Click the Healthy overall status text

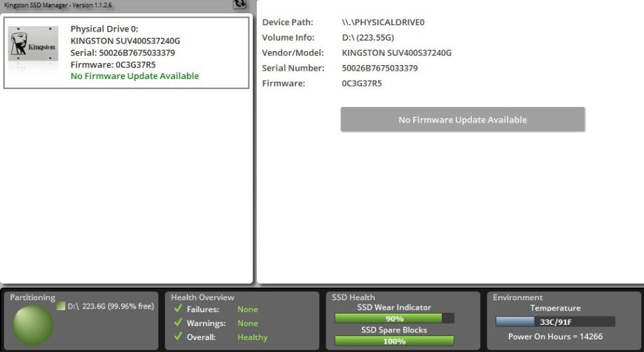point(252,337)
